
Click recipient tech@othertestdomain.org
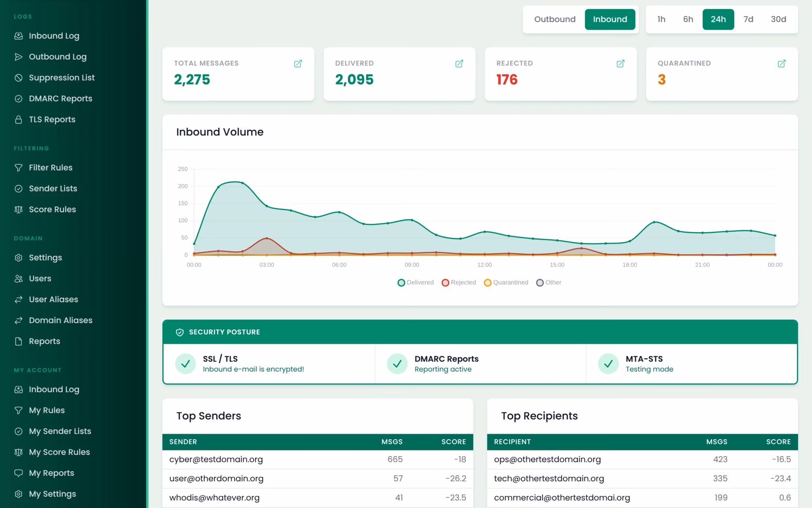point(549,478)
